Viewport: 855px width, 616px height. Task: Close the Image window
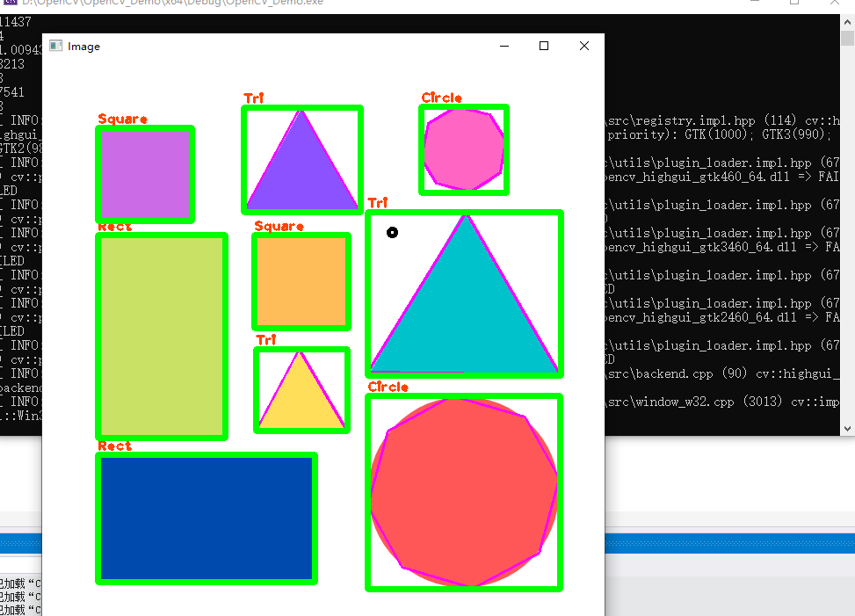point(584,47)
